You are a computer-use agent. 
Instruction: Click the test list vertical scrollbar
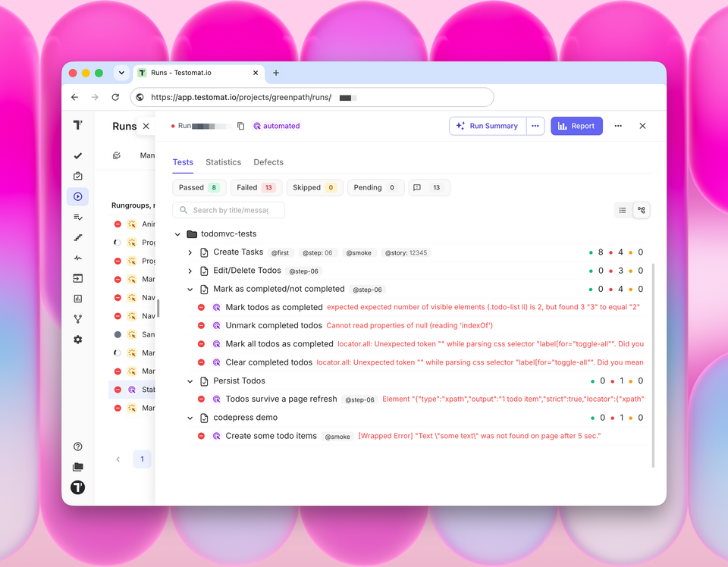pyautogui.click(x=653, y=365)
